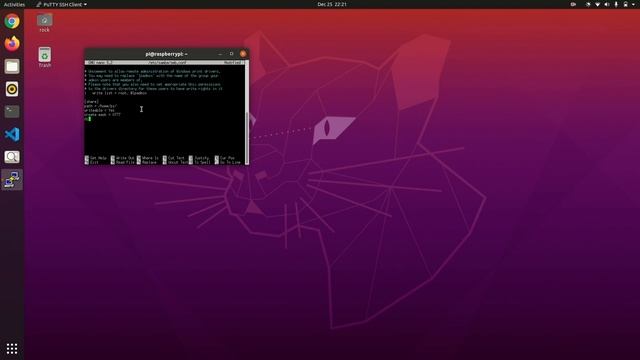The height and width of the screenshot is (360, 640).
Task: Open the Files manager in dock
Action: point(12,66)
